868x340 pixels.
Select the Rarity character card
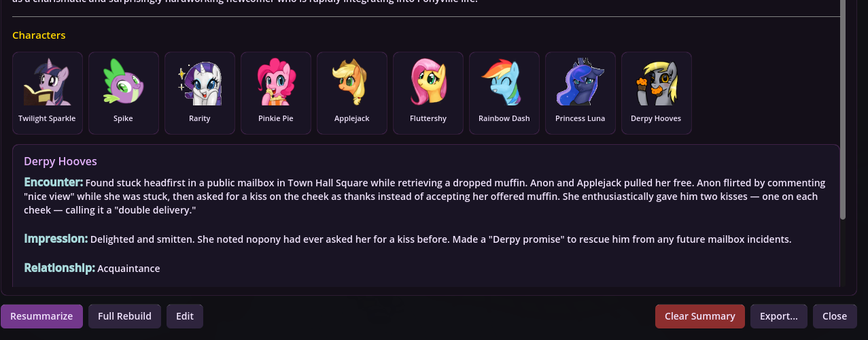(x=200, y=93)
